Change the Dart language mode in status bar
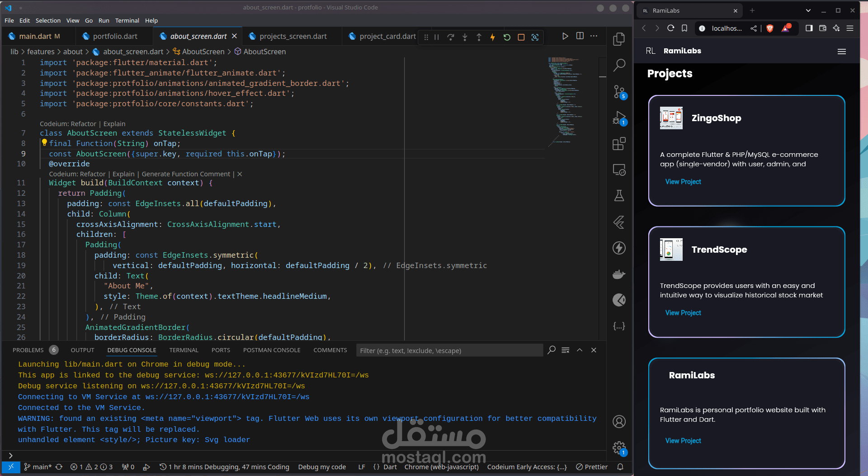The width and height of the screenshot is (868, 476). pos(390,467)
